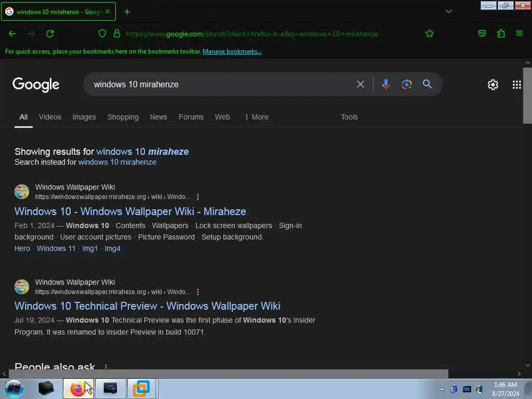Start voice search with the microphone icon

click(x=386, y=84)
